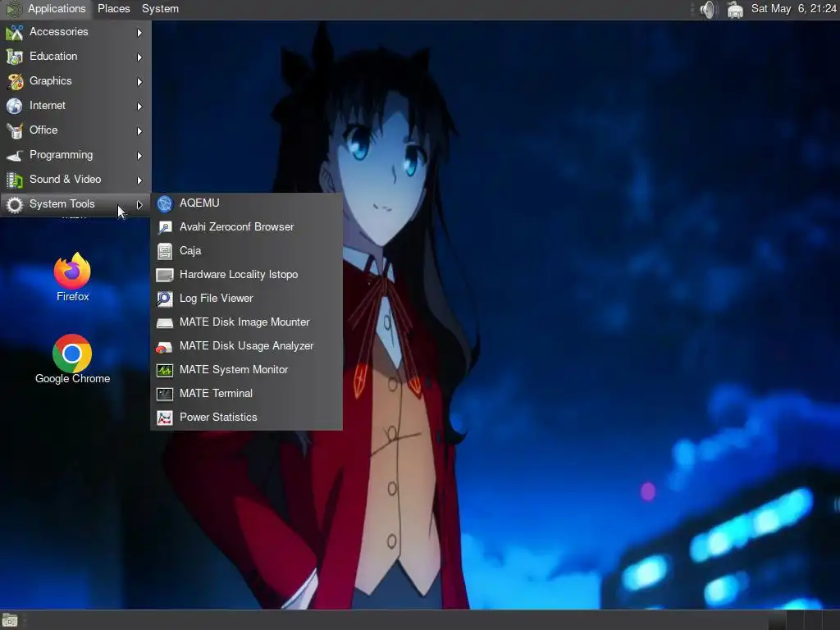The height and width of the screenshot is (630, 840).
Task: Click the Sound & Video icon
Action: click(15, 180)
